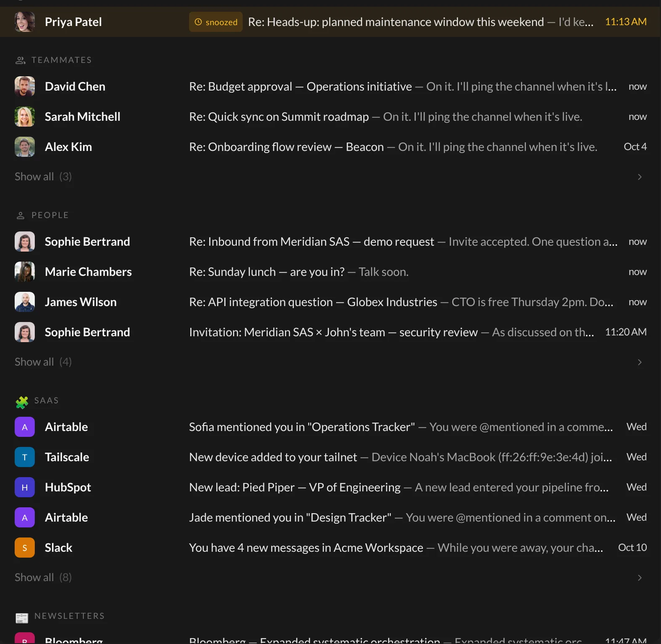The width and height of the screenshot is (661, 644).
Task: Click the Slack sender icon
Action: pyautogui.click(x=25, y=548)
